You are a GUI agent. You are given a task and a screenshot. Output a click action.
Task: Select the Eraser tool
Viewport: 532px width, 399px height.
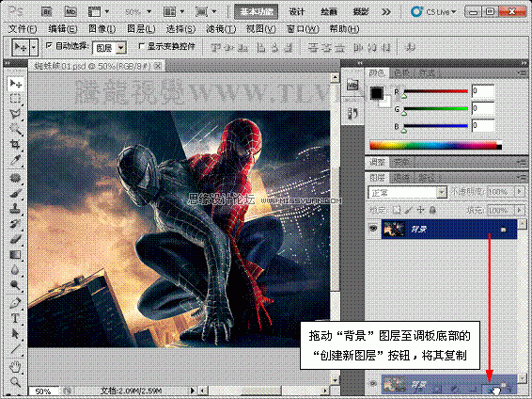point(15,239)
